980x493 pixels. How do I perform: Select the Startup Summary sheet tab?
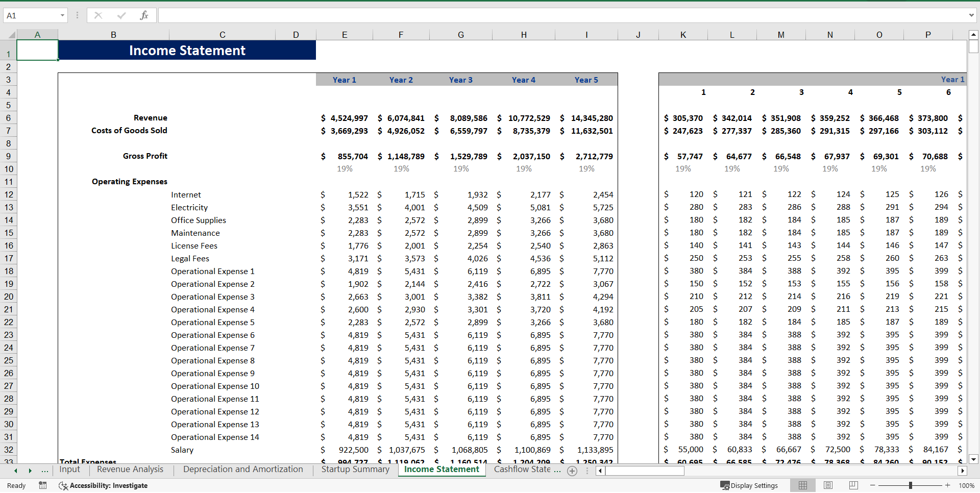pyautogui.click(x=355, y=470)
